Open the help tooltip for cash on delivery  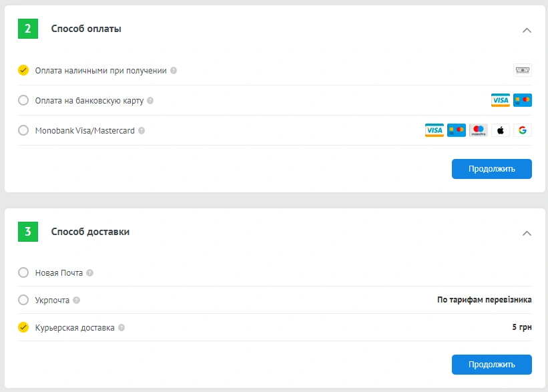tap(174, 70)
